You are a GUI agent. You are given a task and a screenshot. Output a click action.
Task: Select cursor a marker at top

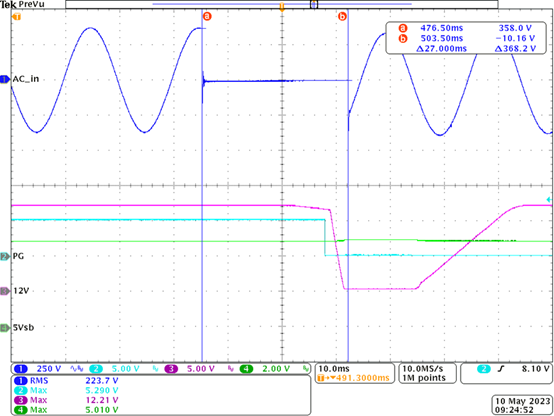207,16
